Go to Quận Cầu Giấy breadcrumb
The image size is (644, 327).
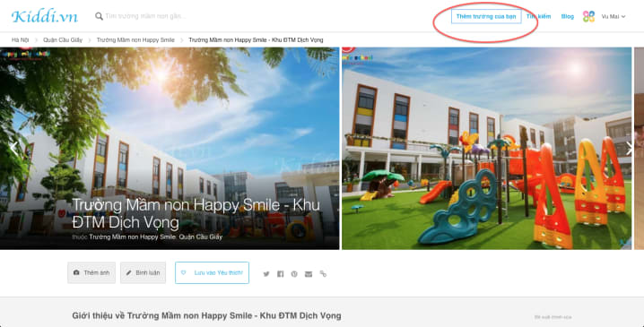[63, 39]
